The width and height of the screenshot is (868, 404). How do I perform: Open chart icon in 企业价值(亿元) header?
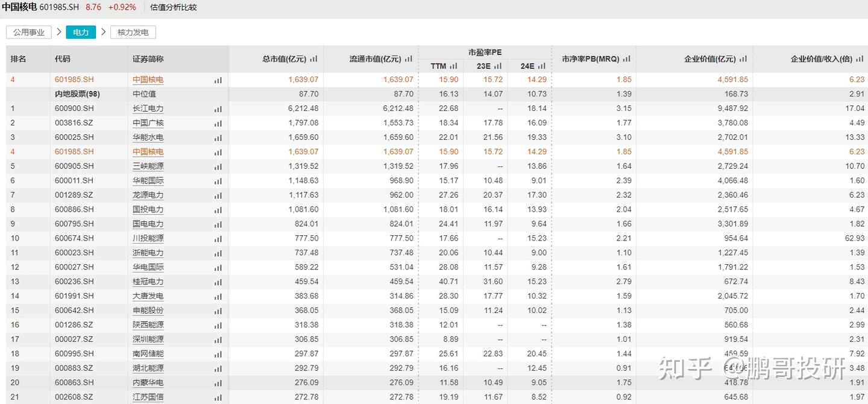[x=743, y=59]
